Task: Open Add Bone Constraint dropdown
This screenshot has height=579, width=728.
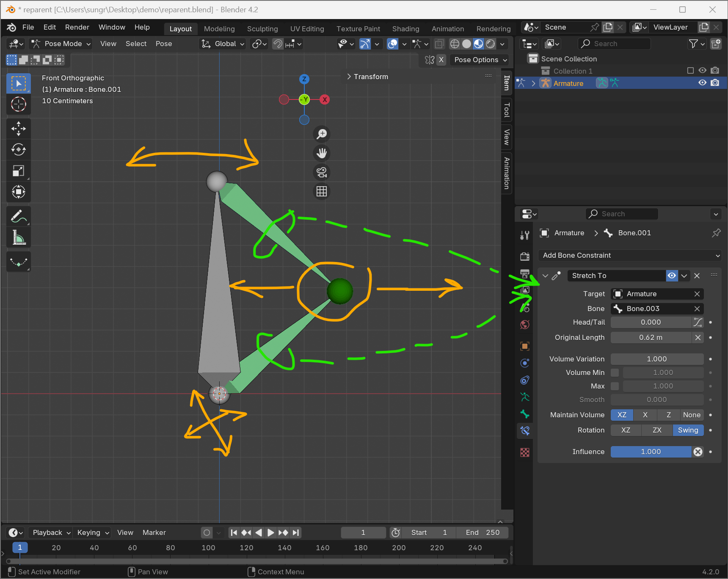Action: click(629, 255)
